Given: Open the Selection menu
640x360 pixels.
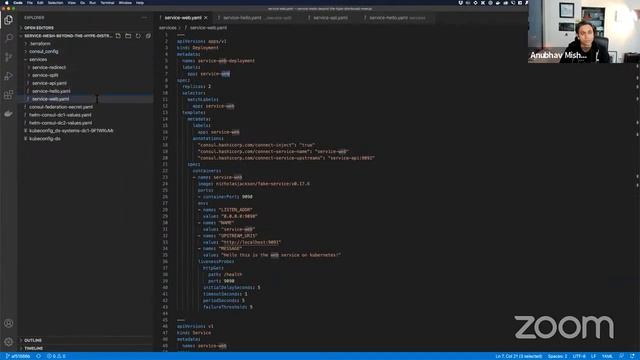Looking at the screenshot, I should (56, 2).
